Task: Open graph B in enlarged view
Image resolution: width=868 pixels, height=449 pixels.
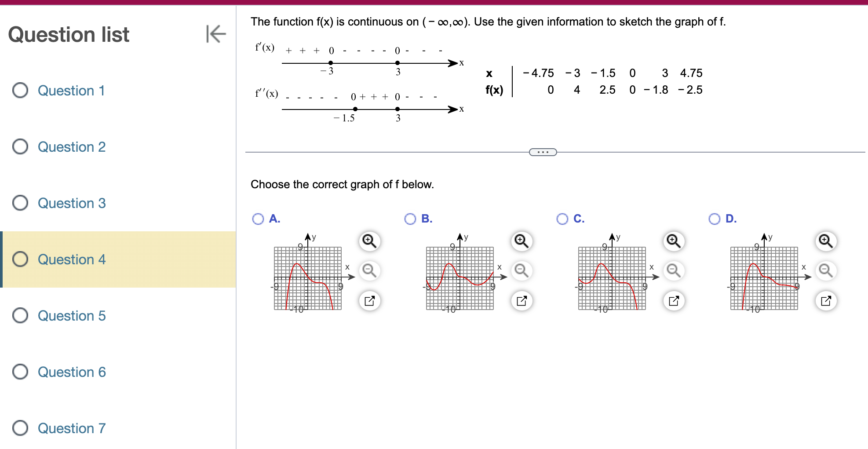Action: [521, 301]
